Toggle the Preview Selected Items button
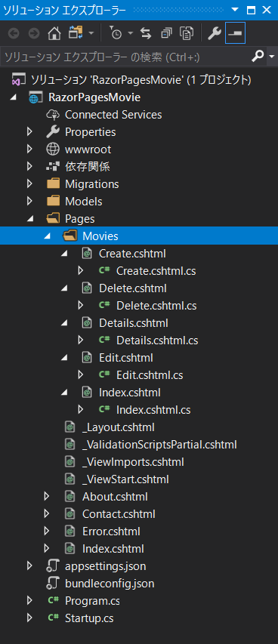The image size is (278, 644). point(235,33)
